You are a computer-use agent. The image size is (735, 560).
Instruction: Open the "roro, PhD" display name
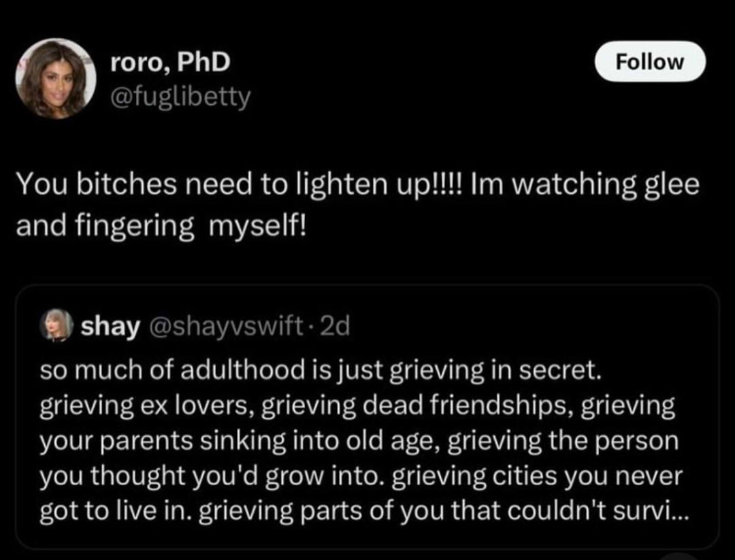click(x=171, y=63)
